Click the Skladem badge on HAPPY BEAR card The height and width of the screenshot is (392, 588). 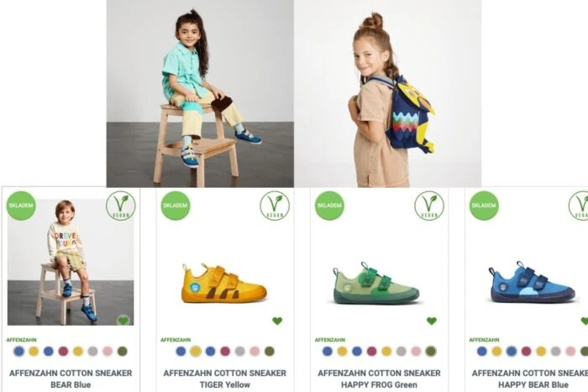click(484, 206)
